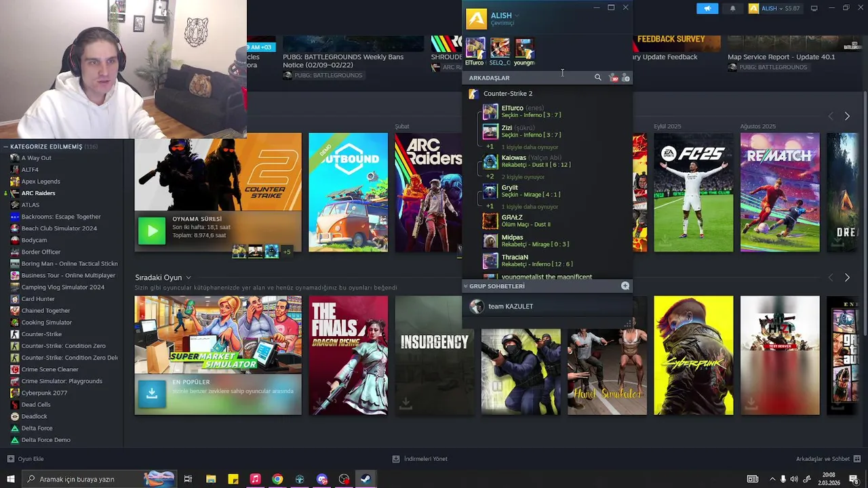Open ALISH status dropdown in friends window
Screen dimensions: 868x488
click(517, 16)
